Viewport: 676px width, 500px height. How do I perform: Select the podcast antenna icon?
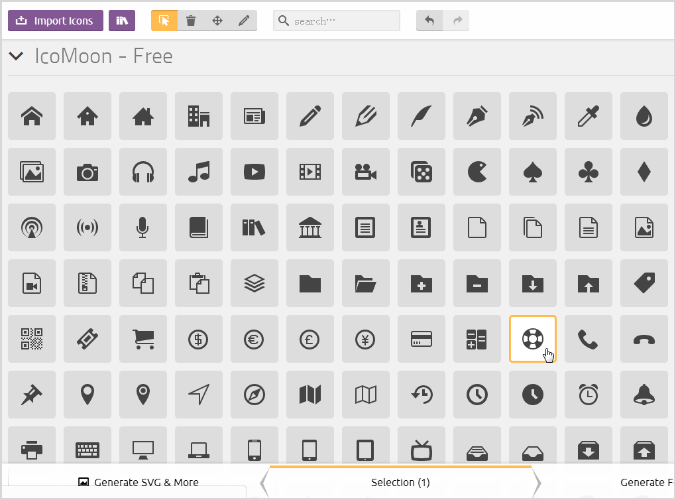pyautogui.click(x=32, y=227)
